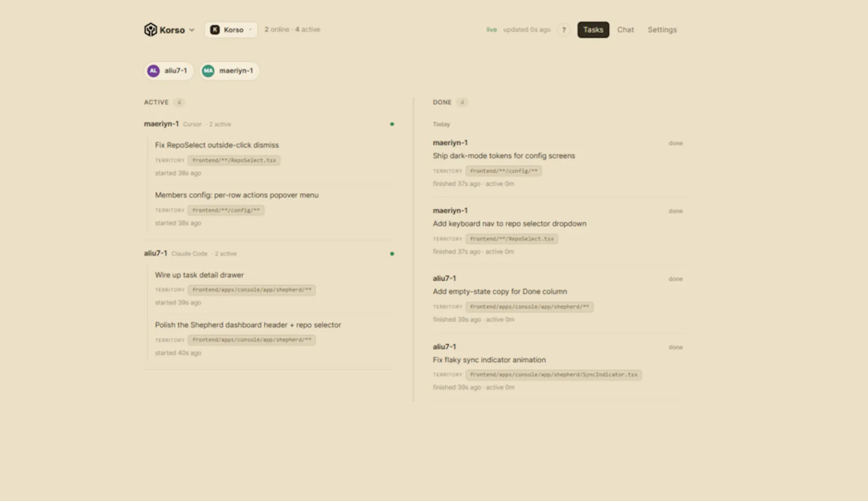This screenshot has width=868, height=501.
Task: Click the done label on Fix flaky sync indicator
Action: tap(675, 347)
